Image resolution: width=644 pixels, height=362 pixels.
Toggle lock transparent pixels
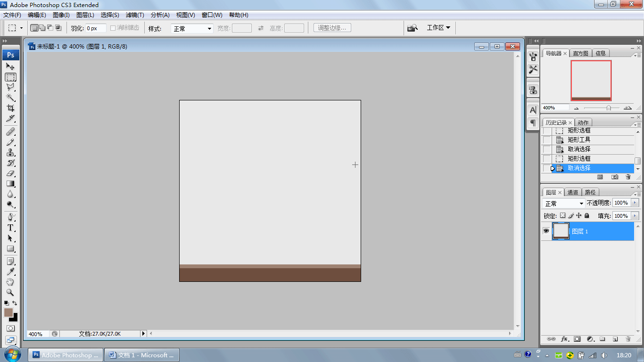(562, 215)
